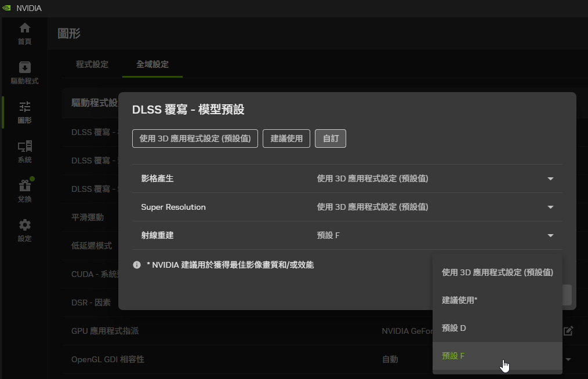
Task: Open the Home page from the sidebar
Action: [x=25, y=34]
